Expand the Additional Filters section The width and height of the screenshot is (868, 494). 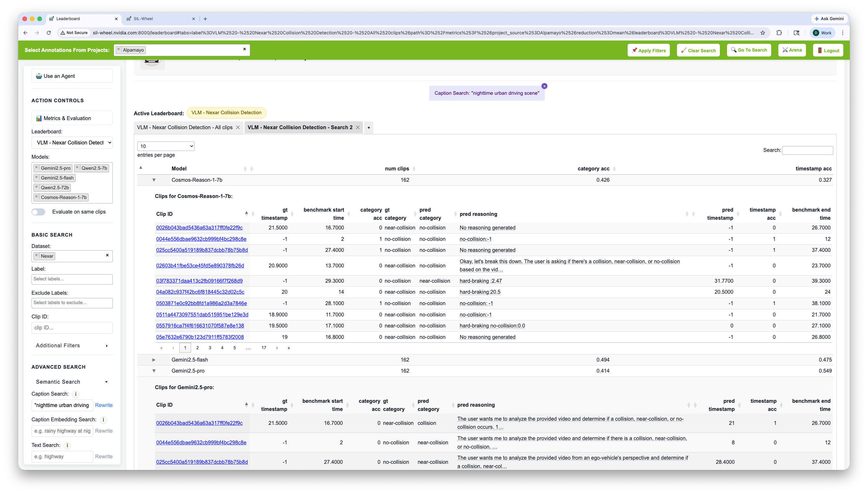(72, 346)
